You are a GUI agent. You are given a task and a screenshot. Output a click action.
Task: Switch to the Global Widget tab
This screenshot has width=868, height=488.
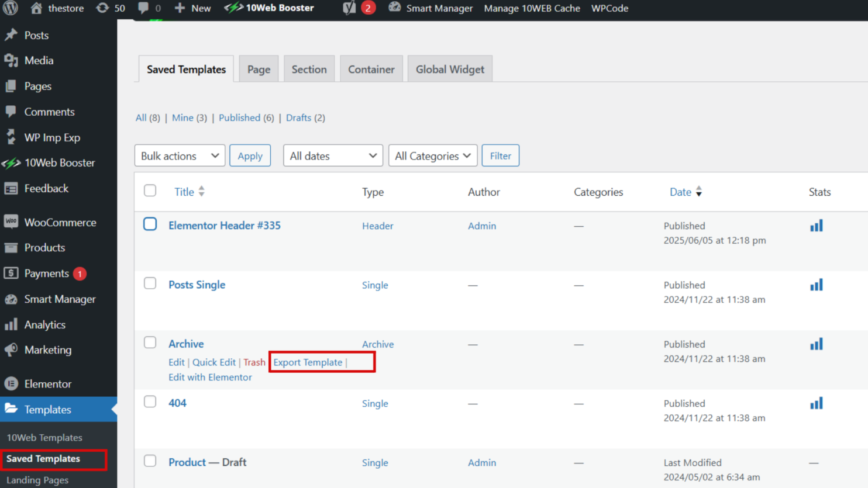point(450,68)
